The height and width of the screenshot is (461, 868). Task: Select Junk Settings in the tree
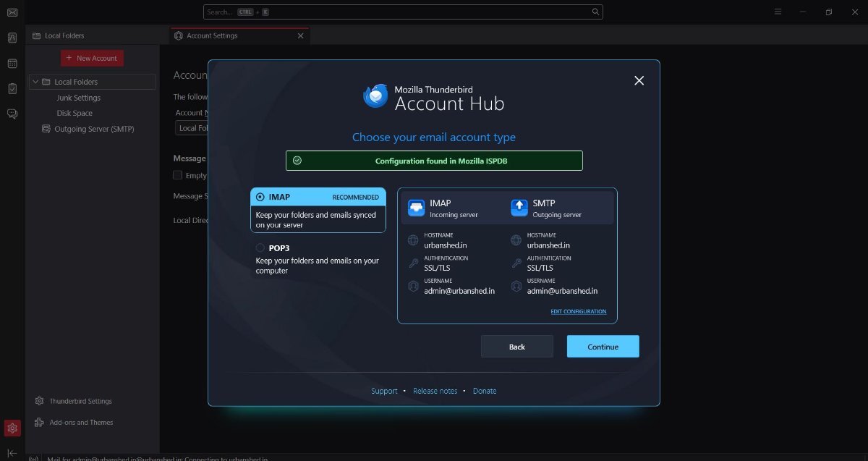pos(79,98)
